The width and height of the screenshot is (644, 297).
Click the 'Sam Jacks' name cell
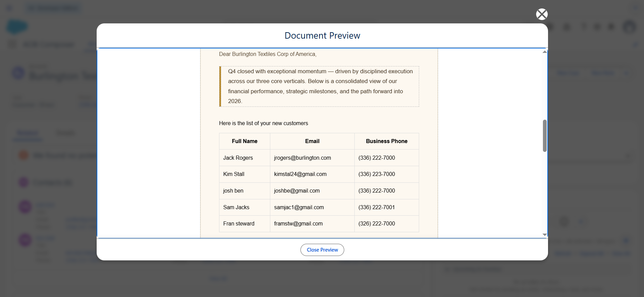pyautogui.click(x=245, y=207)
